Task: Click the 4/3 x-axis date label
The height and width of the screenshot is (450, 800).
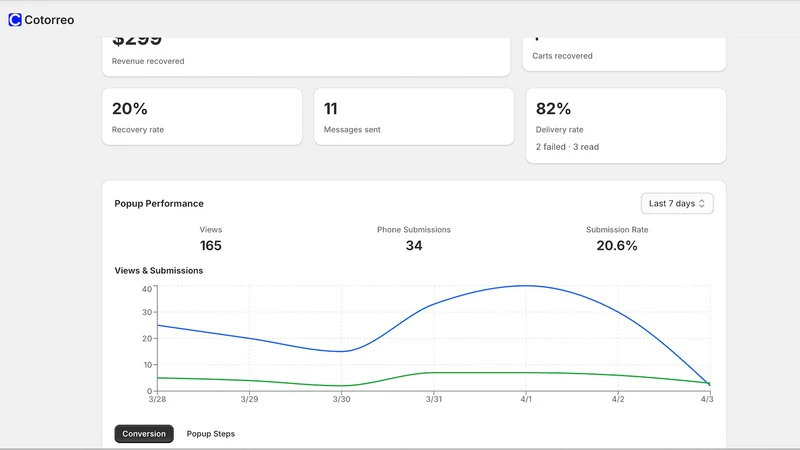Action: pos(707,399)
